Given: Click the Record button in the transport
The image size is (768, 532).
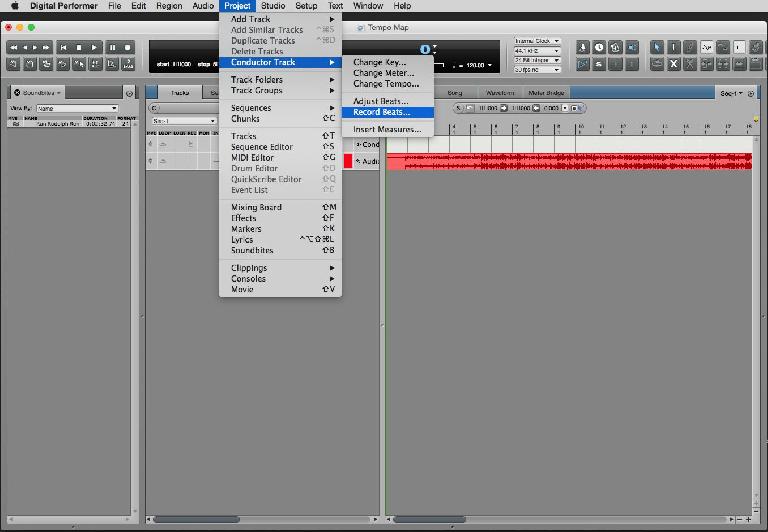Looking at the screenshot, I should (x=127, y=48).
